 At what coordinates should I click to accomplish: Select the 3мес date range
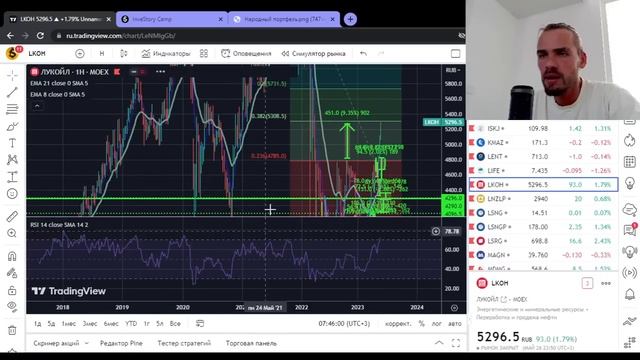tap(90, 323)
